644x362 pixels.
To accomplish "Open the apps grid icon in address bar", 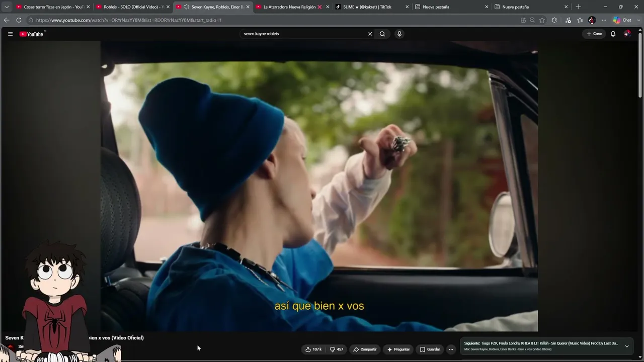I will click(523, 20).
